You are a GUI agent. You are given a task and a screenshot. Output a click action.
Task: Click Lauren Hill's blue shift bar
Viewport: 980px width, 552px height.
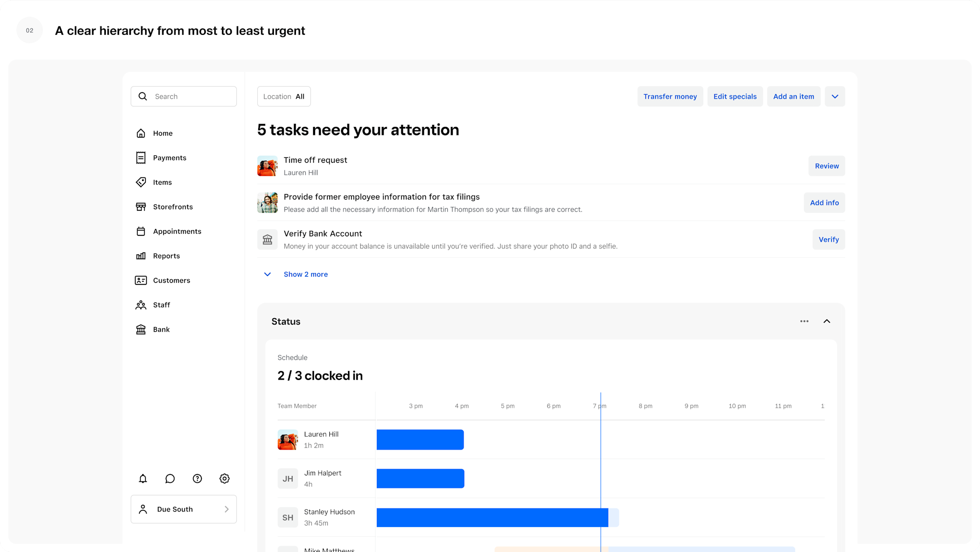(420, 440)
